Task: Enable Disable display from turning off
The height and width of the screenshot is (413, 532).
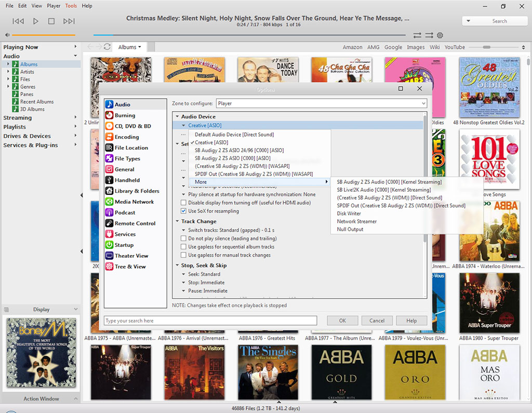Action: click(x=183, y=203)
